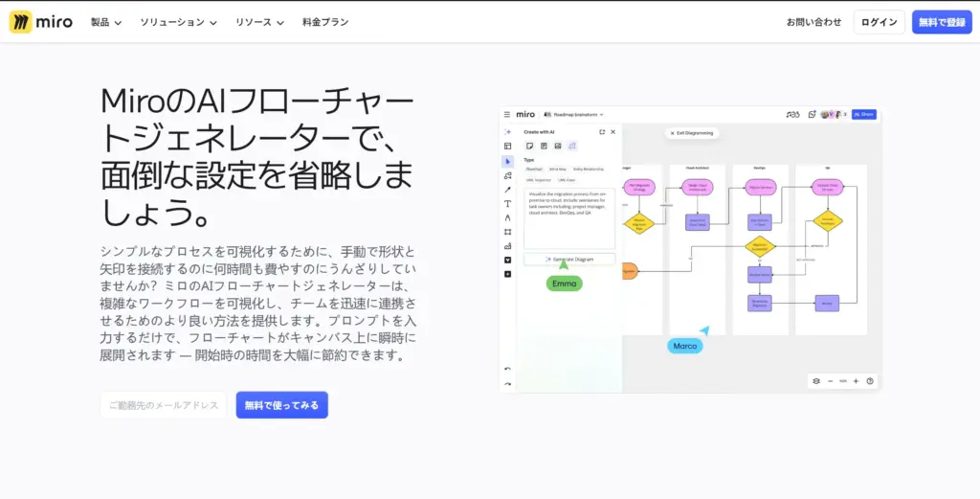Viewport: 980px width, 499px height.
Task: Click the collaborator avatars in the board header
Action: [834, 114]
